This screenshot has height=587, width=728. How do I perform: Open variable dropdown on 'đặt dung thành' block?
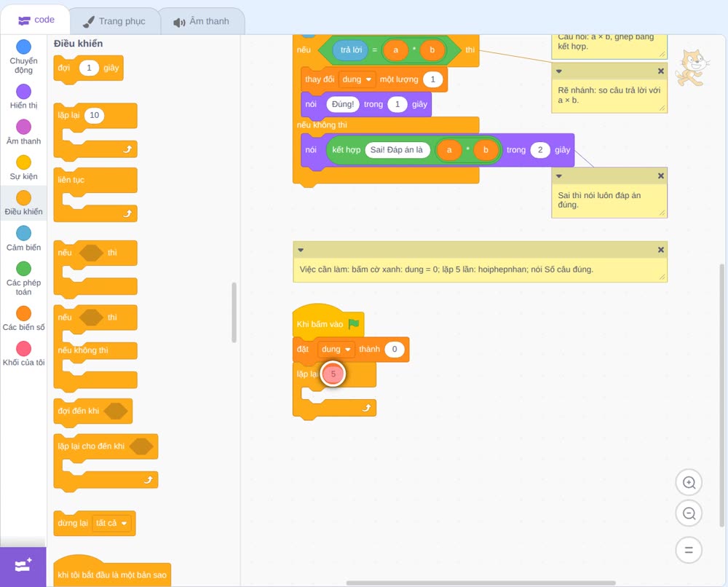[336, 350]
